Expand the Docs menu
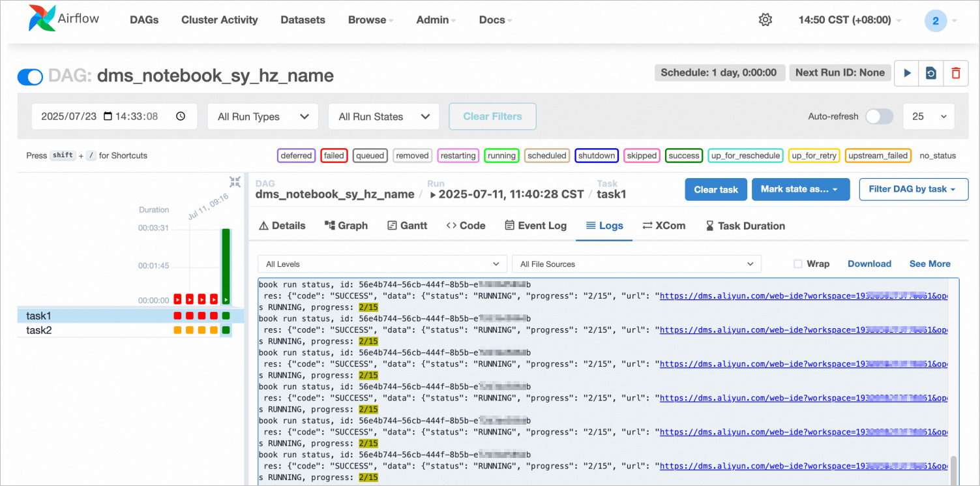The image size is (980, 486). 496,20
